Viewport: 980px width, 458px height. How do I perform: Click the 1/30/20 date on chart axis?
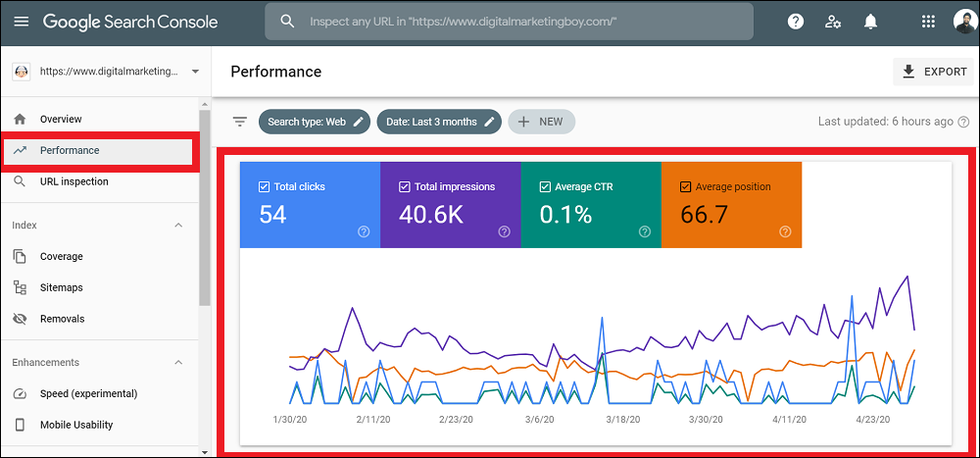click(291, 419)
